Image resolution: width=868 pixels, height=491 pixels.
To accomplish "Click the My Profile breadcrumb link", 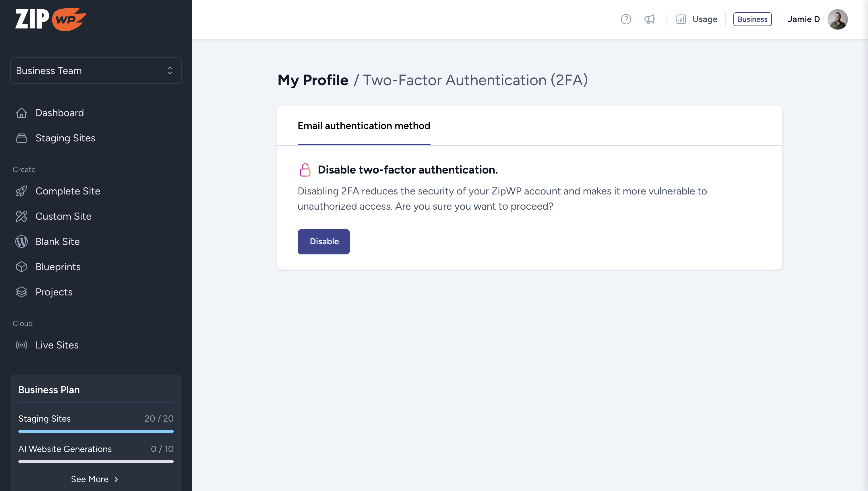I will click(x=313, y=80).
